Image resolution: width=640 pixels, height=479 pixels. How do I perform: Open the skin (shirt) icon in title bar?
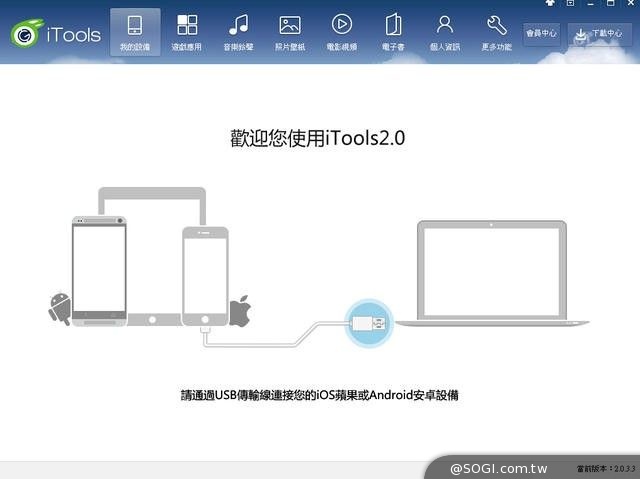coord(550,3)
